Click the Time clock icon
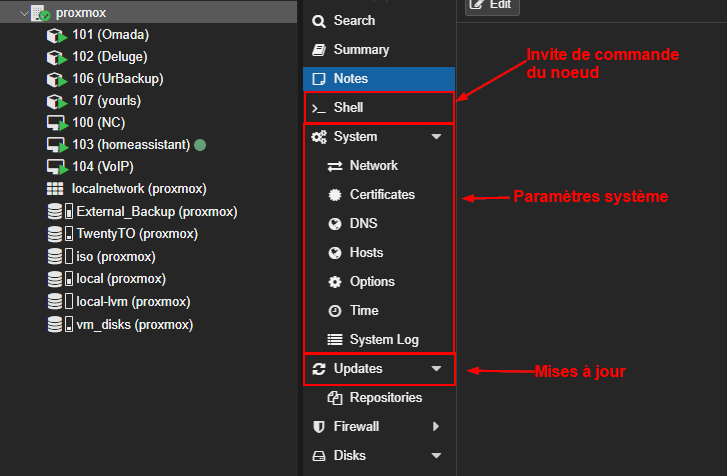The width and height of the screenshot is (727, 476). tap(335, 311)
